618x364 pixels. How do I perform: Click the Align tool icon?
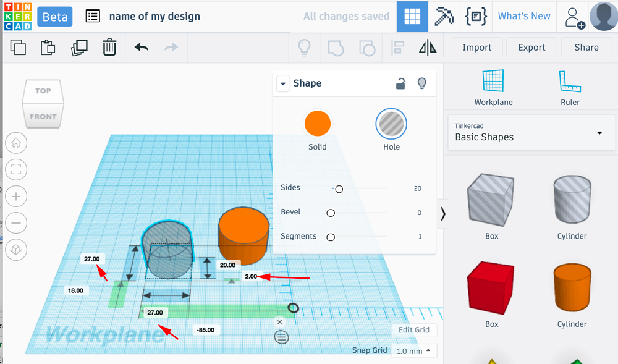click(x=397, y=48)
